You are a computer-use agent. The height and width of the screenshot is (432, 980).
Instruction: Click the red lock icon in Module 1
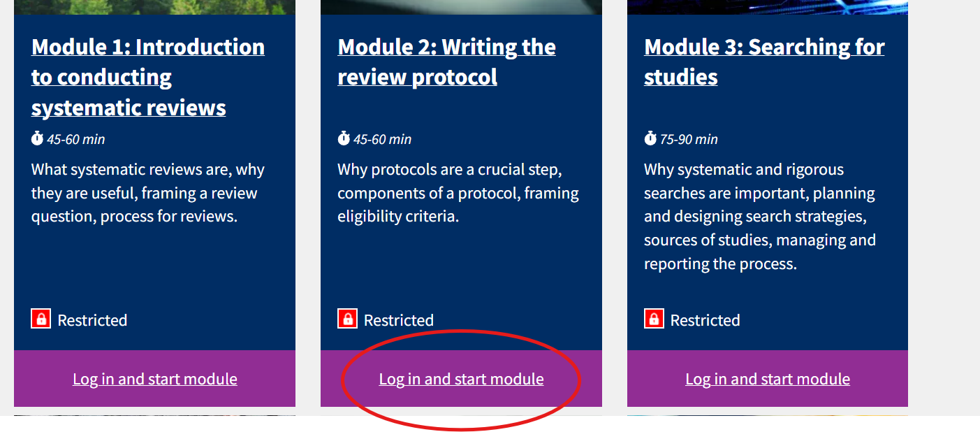coord(41,319)
